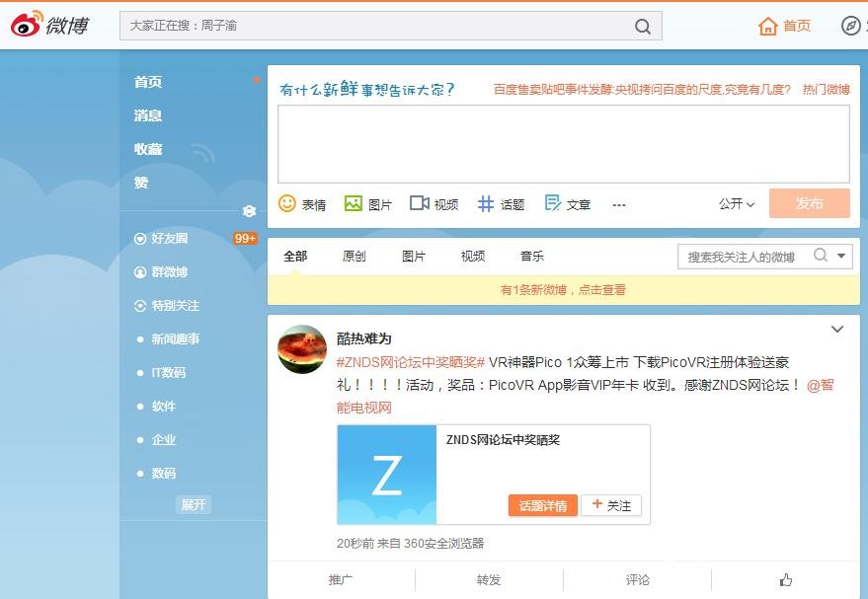Click magnifier in 搜索我关注人的微博 box

click(821, 255)
